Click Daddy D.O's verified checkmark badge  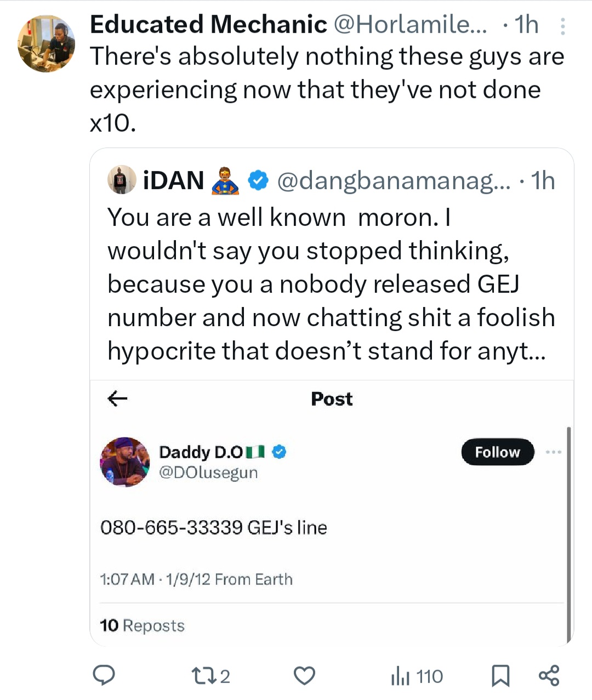(280, 452)
